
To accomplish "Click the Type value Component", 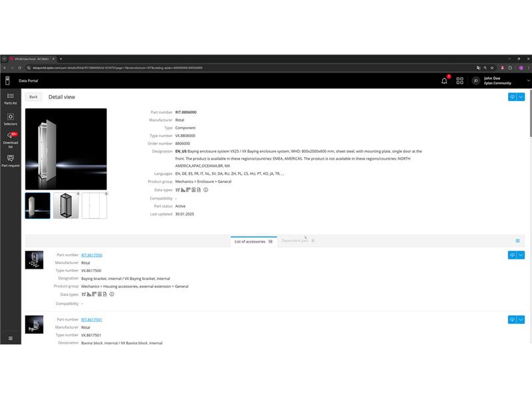I will [x=186, y=128].
